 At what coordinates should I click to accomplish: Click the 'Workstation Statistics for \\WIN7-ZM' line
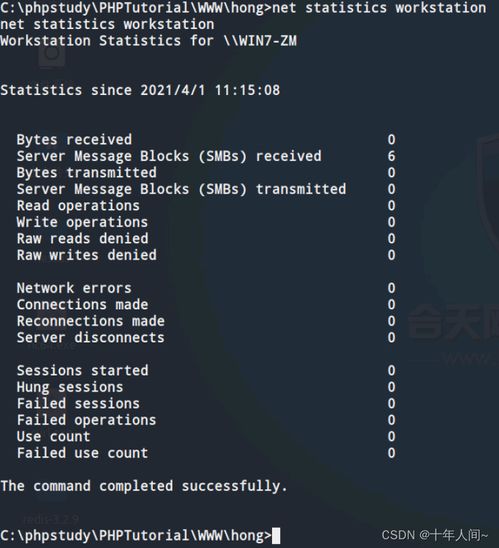(x=149, y=41)
